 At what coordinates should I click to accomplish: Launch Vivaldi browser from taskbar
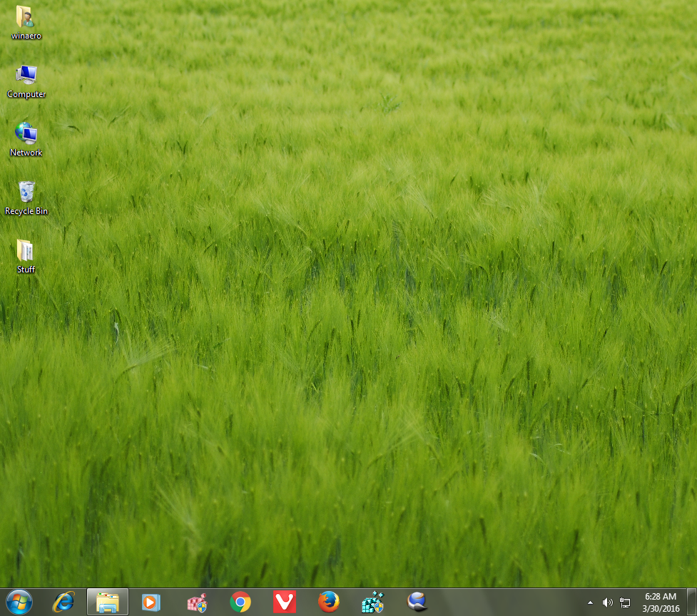pos(285,602)
